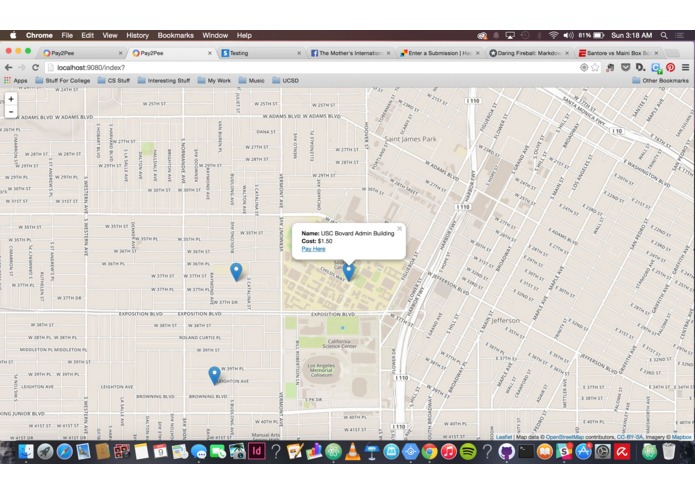The width and height of the screenshot is (695, 494).
Task: Expand the CS Stuff bookmark folder
Action: pos(114,81)
